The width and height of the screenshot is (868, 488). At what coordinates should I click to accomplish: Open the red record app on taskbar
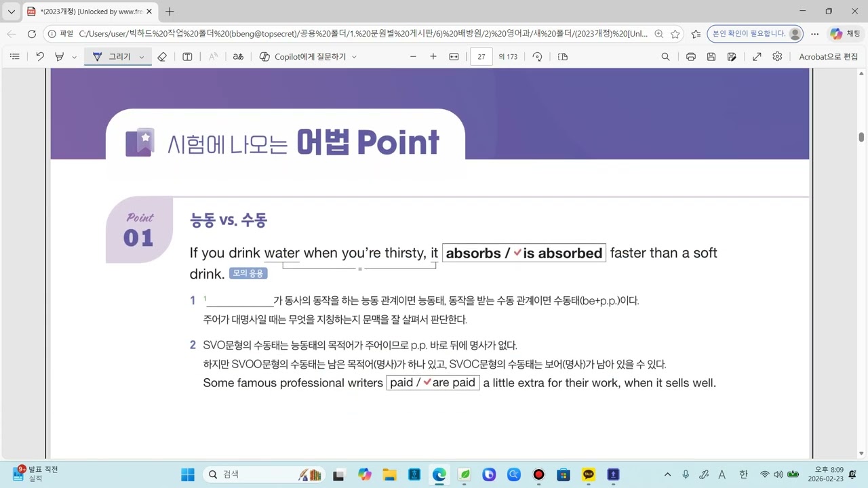coord(538,474)
